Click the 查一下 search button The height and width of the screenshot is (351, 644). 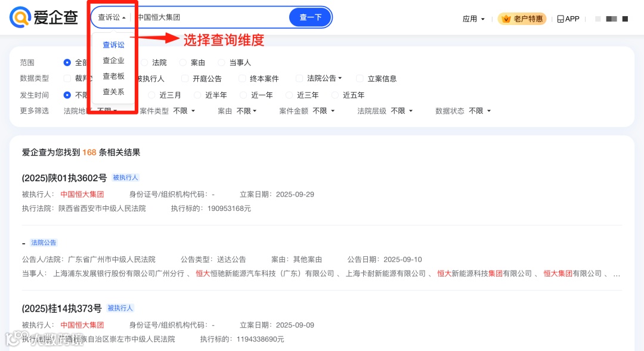311,17
